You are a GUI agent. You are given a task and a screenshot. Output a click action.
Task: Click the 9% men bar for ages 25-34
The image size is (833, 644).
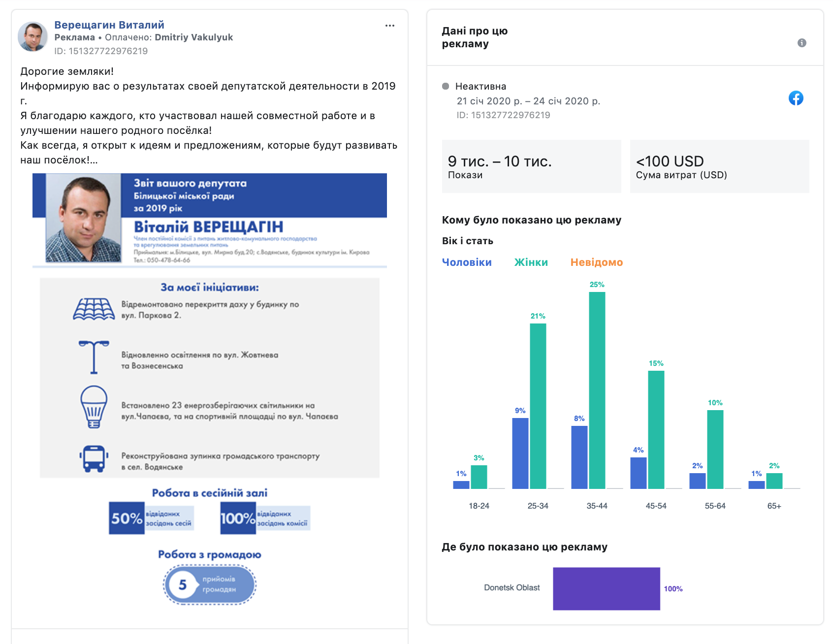pyautogui.click(x=520, y=453)
